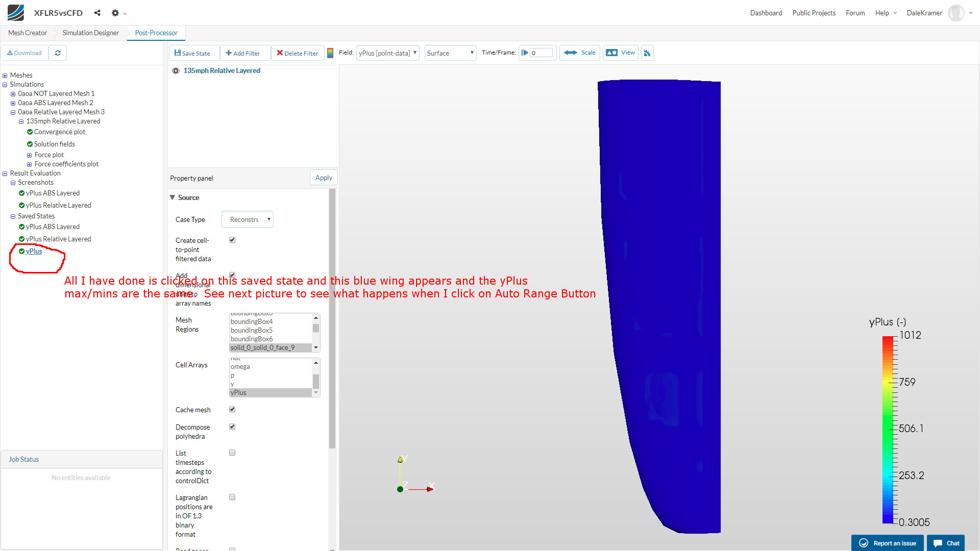Click the Time/Frame number input field
Viewport: 980px width, 551px height.
[x=541, y=53]
